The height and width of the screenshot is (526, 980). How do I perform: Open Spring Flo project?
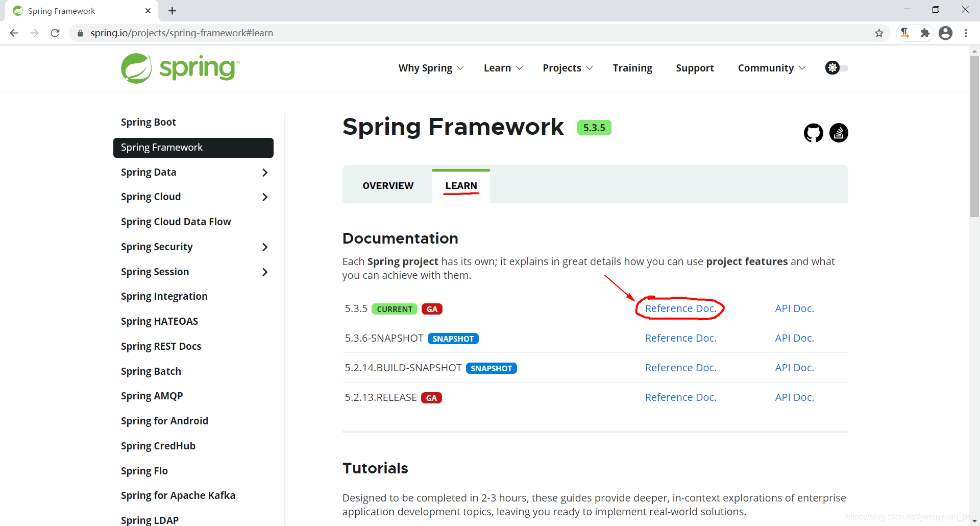click(144, 471)
